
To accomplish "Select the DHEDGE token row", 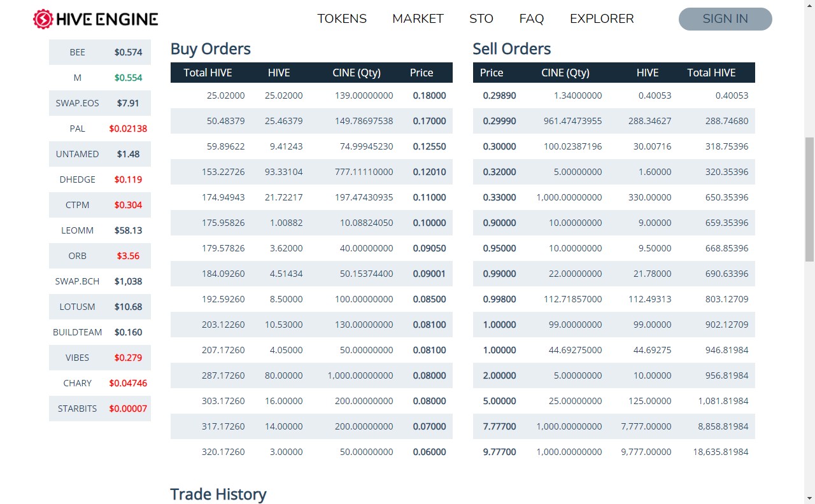I will tap(100, 179).
